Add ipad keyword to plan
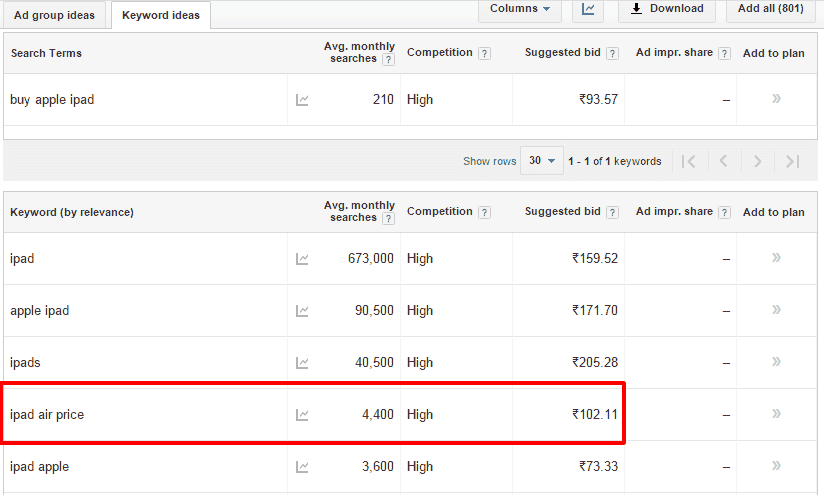 tap(776, 257)
